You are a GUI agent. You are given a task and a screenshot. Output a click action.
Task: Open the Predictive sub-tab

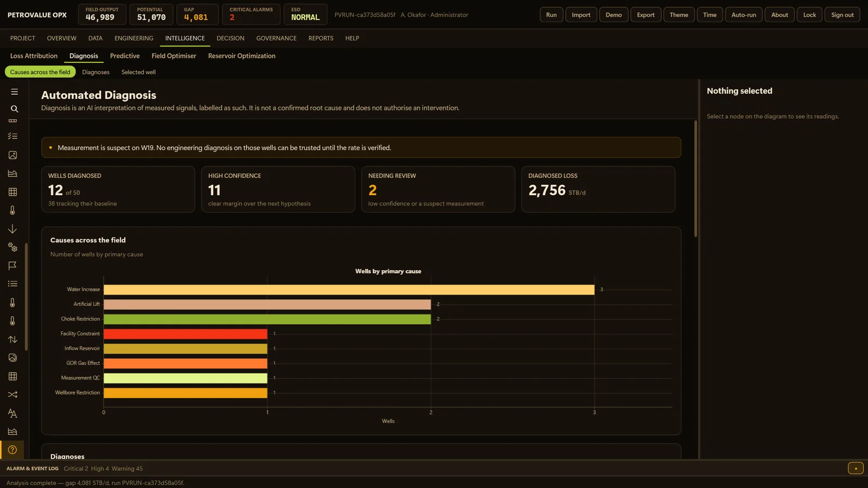pyautogui.click(x=125, y=56)
